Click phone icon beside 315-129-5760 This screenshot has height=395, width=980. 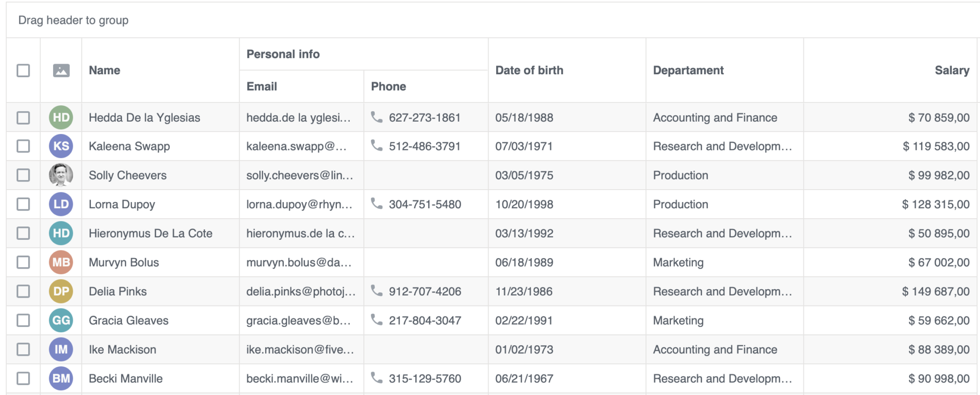pyautogui.click(x=377, y=378)
